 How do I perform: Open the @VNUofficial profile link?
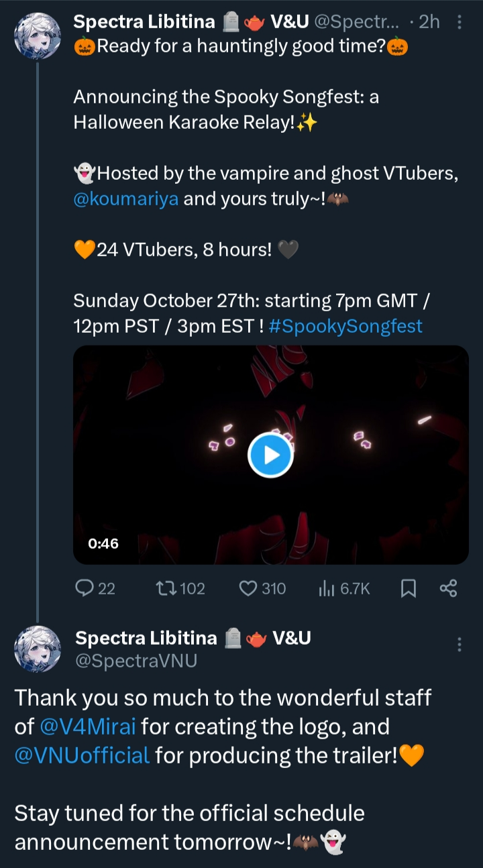(82, 755)
